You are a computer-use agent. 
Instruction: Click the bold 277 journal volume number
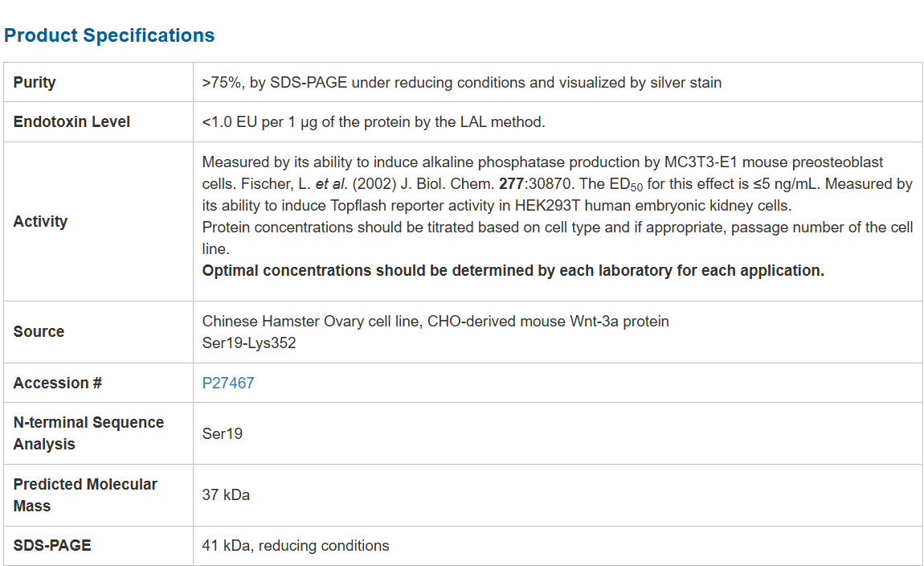pos(511,184)
